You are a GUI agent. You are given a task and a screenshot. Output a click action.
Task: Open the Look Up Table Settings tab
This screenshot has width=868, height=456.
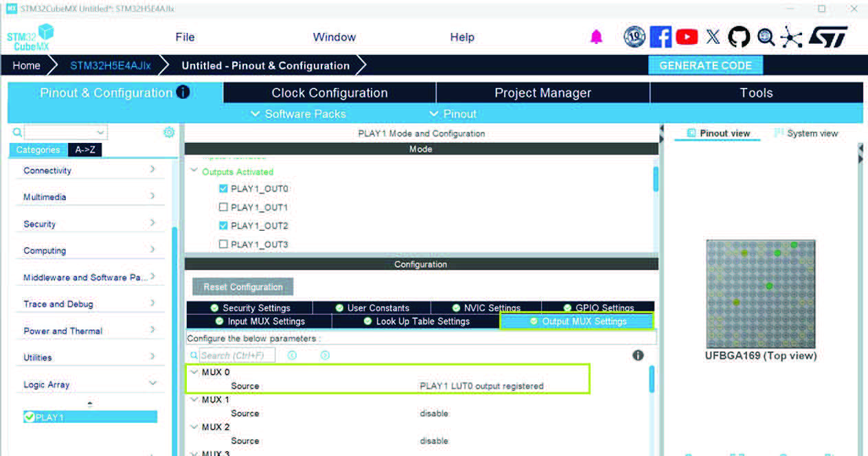(x=416, y=321)
